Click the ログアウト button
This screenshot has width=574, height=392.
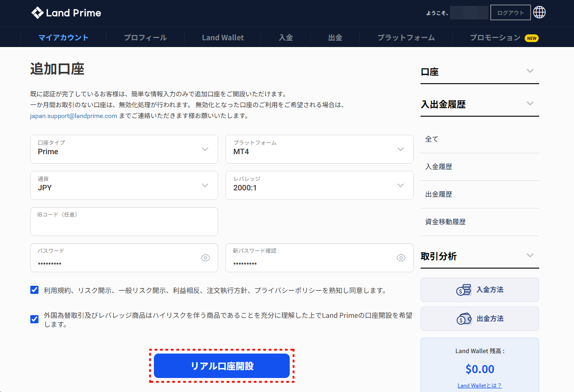click(x=511, y=13)
